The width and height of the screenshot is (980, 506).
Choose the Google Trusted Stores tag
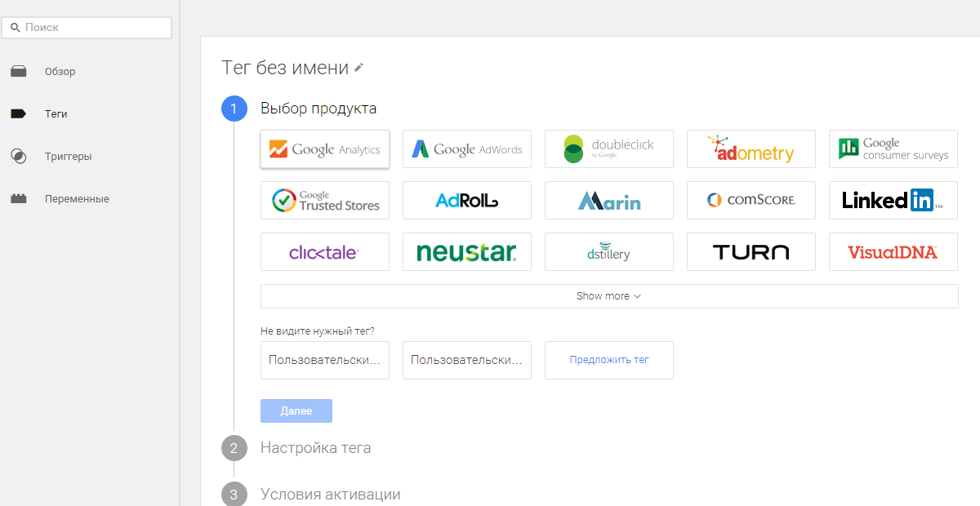(x=324, y=200)
